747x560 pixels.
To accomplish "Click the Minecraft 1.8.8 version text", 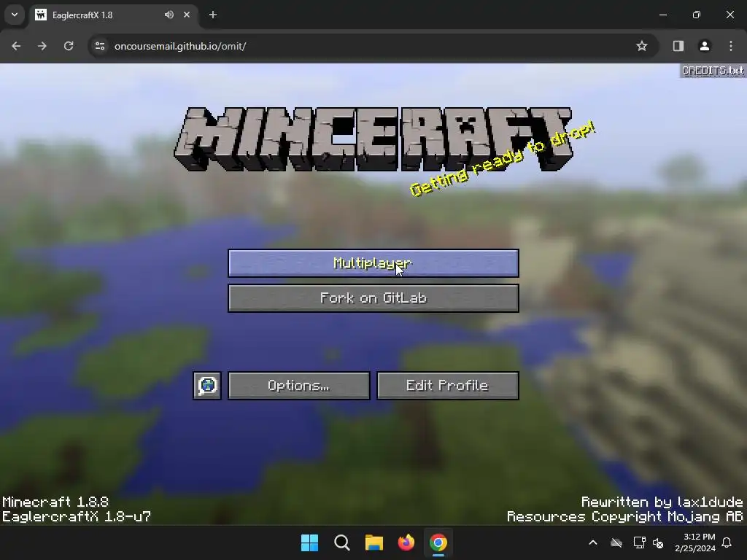I will [x=55, y=502].
